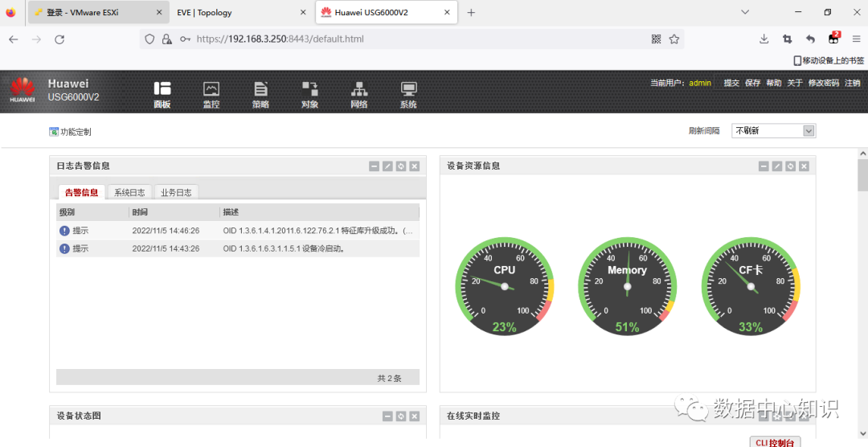Open the list all tabs chevron
868x447 pixels.
pyautogui.click(x=745, y=12)
